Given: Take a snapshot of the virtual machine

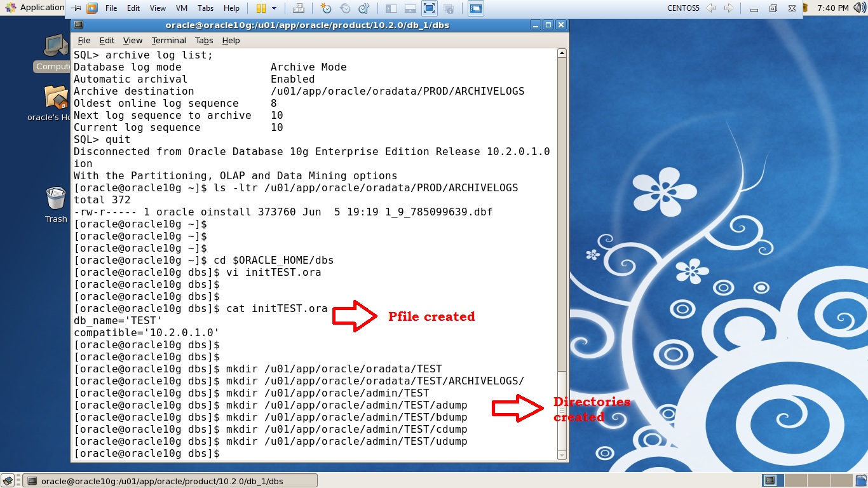Looking at the screenshot, I should (325, 8).
